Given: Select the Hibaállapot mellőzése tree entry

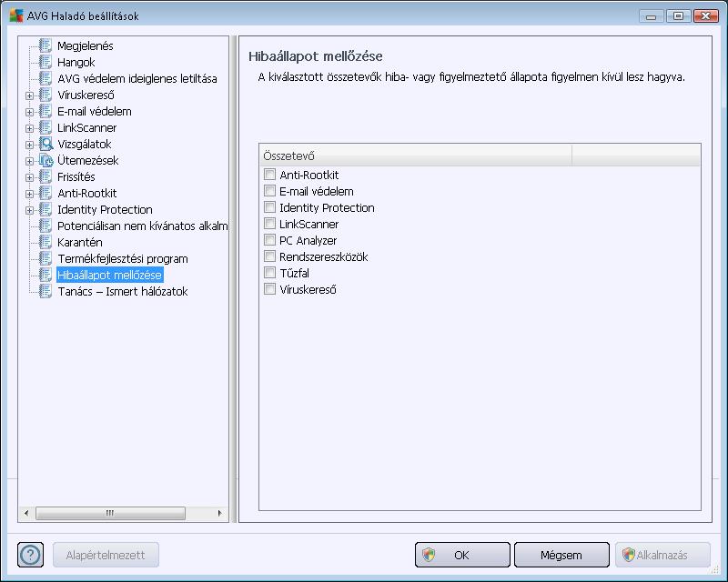Looking at the screenshot, I should coord(109,276).
